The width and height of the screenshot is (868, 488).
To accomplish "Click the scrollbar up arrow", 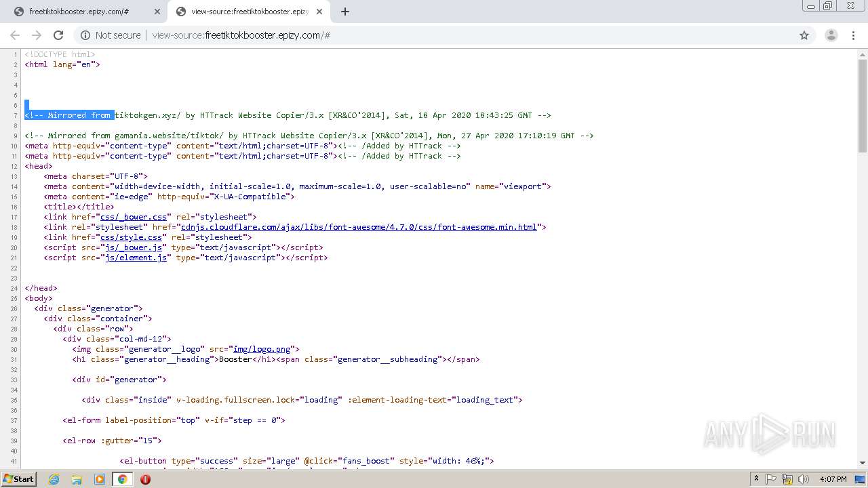I will pos(863,54).
